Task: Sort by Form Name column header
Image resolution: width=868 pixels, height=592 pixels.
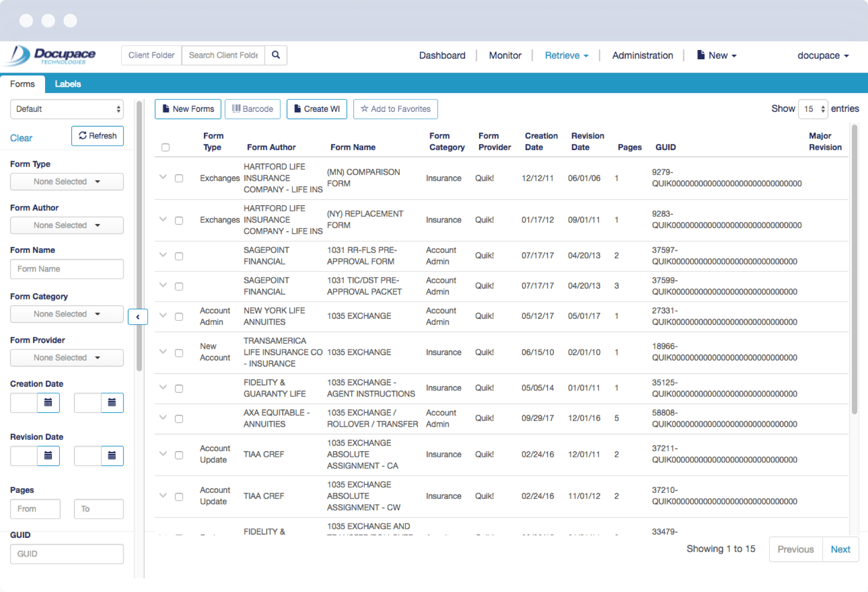Action: pyautogui.click(x=353, y=147)
